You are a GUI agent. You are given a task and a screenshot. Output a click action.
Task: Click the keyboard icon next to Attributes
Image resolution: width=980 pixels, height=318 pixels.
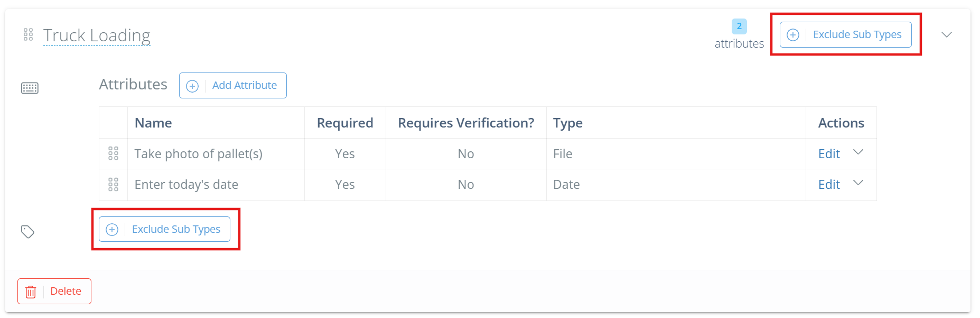pos(30,88)
